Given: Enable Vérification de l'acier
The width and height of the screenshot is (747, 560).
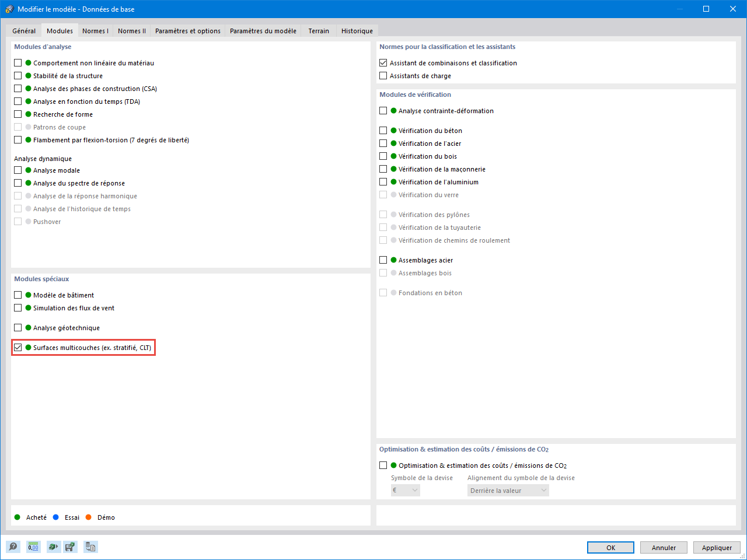Looking at the screenshot, I should (383, 143).
